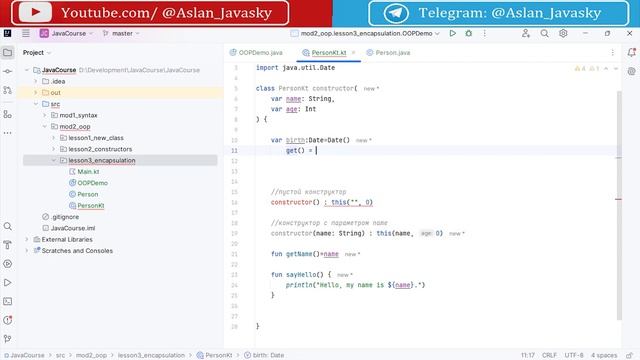Open the Structure tool window icon
640x360 pixels.
click(8, 114)
